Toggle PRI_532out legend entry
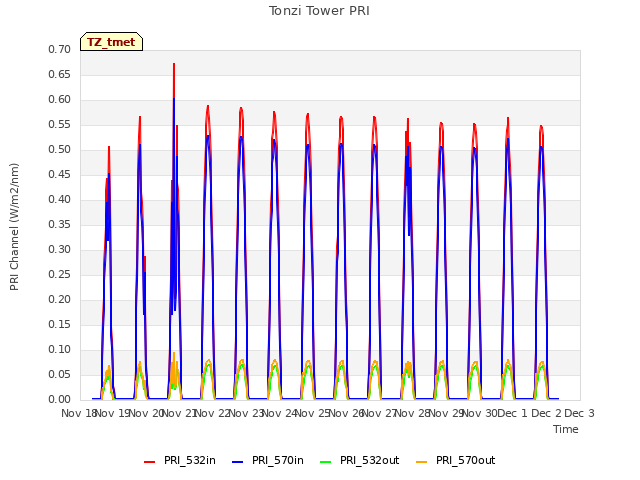 click(360, 460)
